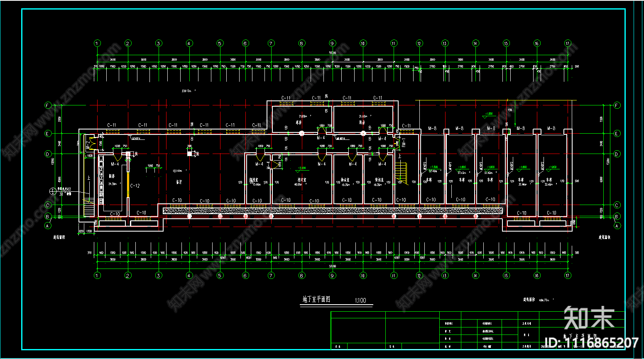This screenshot has width=644, height=359.
Task: Select the 55200 overall dimension at top
Action: click(332, 53)
